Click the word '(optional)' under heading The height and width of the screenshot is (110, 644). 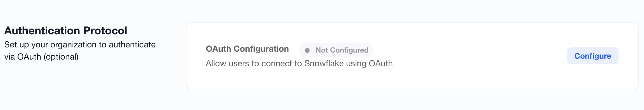[x=61, y=57]
